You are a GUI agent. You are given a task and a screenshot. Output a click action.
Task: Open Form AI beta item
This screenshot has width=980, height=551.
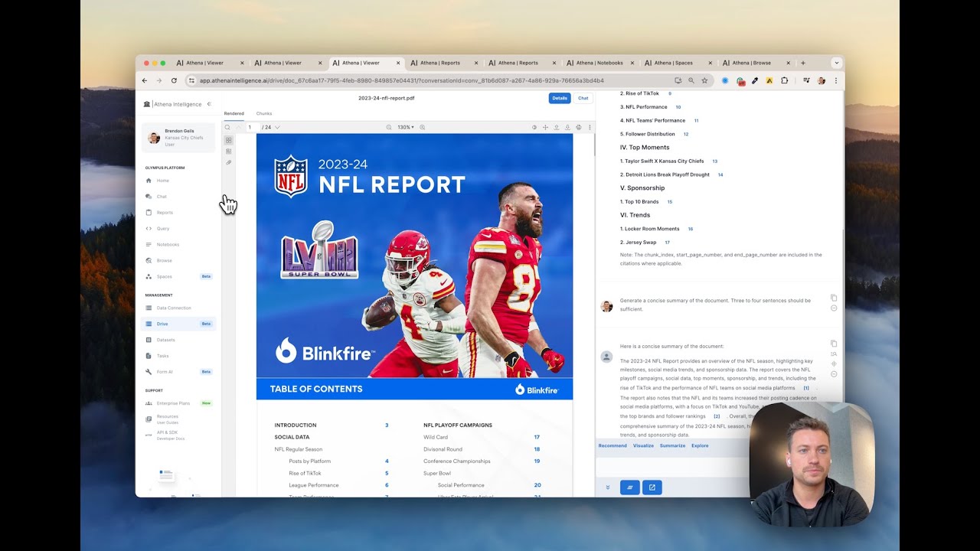coord(179,372)
